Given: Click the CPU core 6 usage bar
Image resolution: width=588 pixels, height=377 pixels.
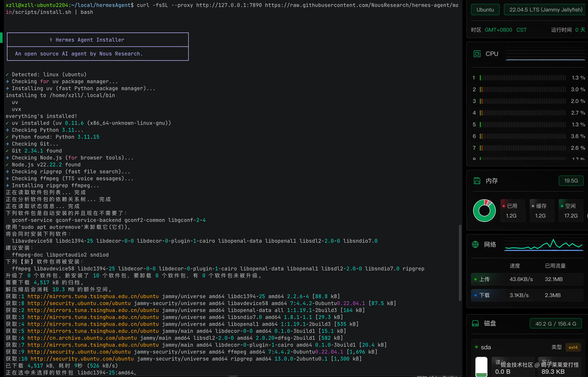Looking at the screenshot, I should click(522, 136).
